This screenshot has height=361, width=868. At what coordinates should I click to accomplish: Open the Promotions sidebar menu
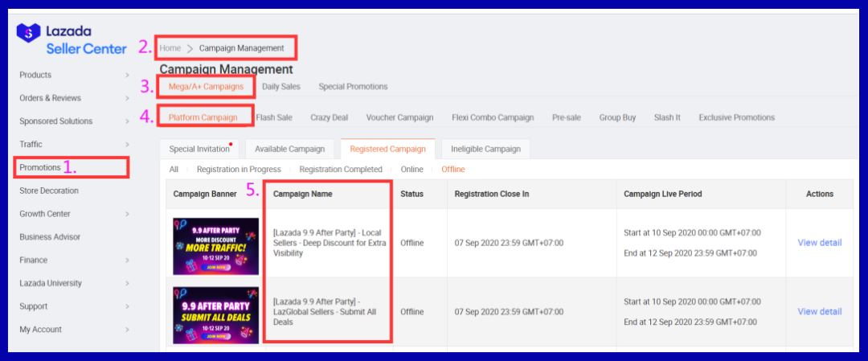(x=40, y=167)
